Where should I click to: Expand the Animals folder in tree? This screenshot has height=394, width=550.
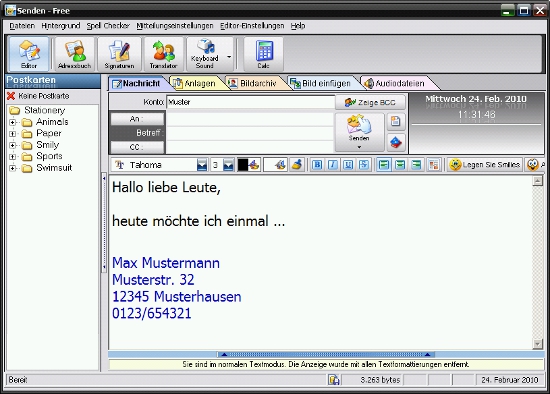click(13, 122)
